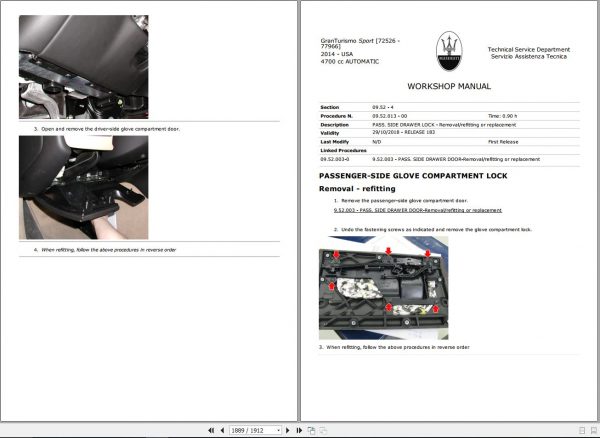Click the Validity value 29/10/2018 - RELEASE 183
Image resolution: width=600 pixels, height=438 pixels.
pos(404,132)
